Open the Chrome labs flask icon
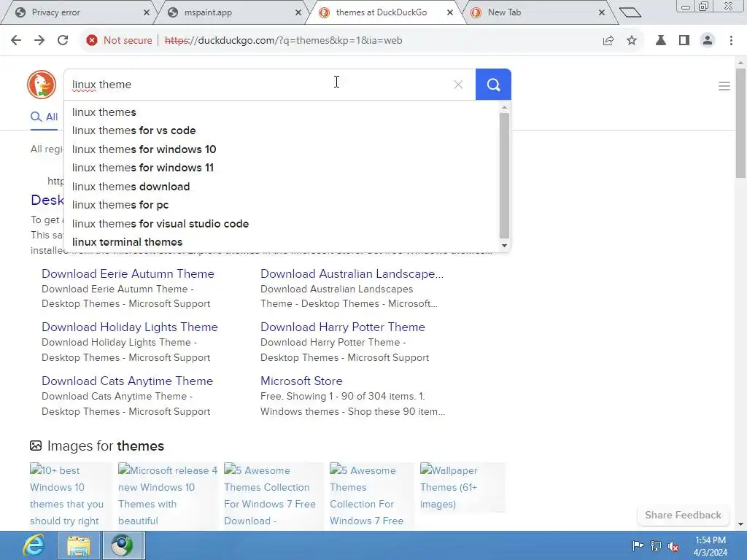Image resolution: width=747 pixels, height=560 pixels. tap(661, 41)
